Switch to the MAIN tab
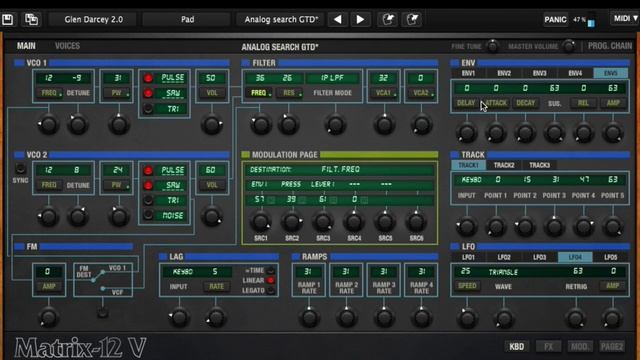 click(26, 46)
